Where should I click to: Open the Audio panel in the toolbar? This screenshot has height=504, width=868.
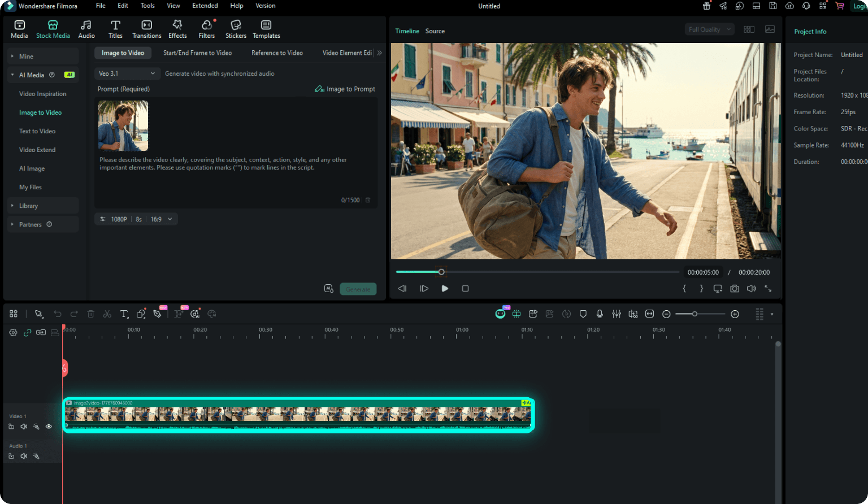[x=86, y=28]
